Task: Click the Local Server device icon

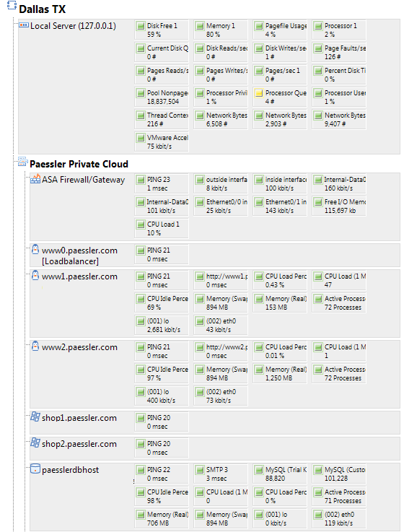Action: [x=23, y=25]
